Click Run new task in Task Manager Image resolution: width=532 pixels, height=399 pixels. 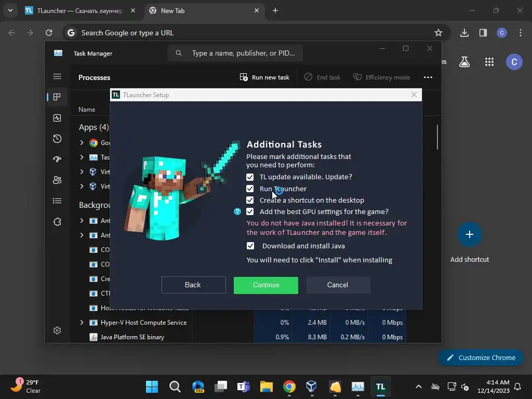pyautogui.click(x=264, y=77)
